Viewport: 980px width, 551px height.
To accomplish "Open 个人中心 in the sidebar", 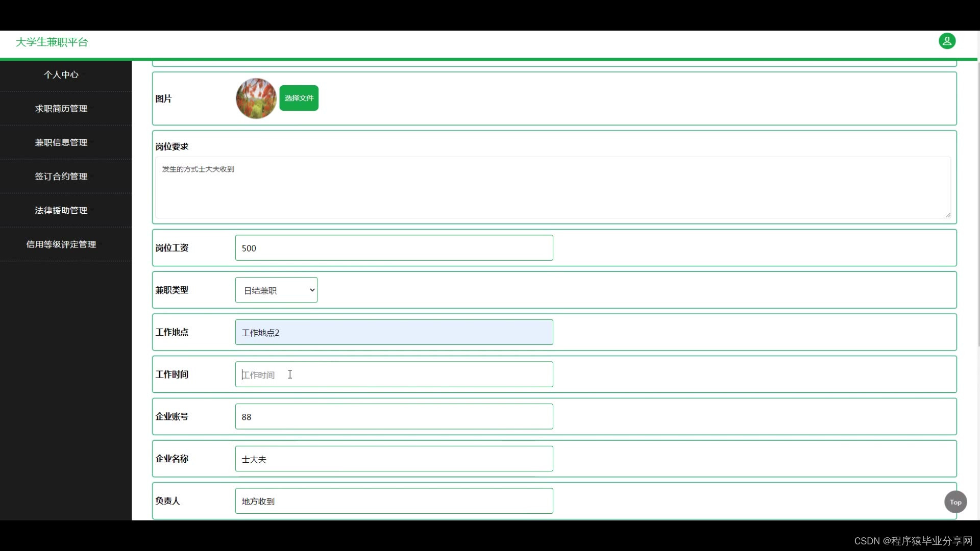I will pos(61,74).
